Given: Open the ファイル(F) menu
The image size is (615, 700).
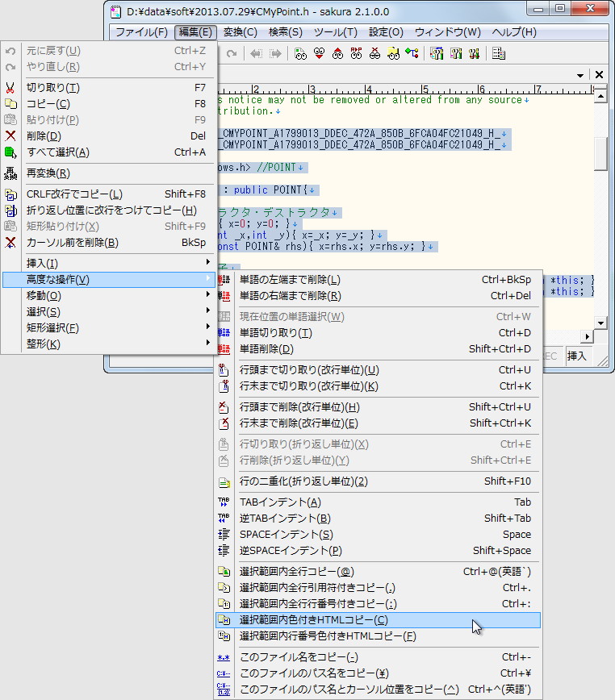Looking at the screenshot, I should 141,32.
